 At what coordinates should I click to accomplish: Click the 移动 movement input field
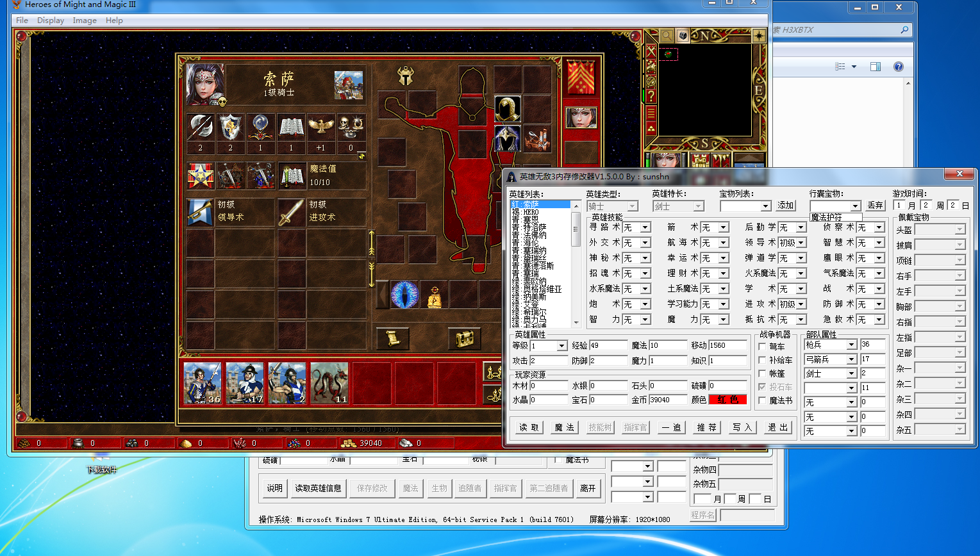point(727,345)
